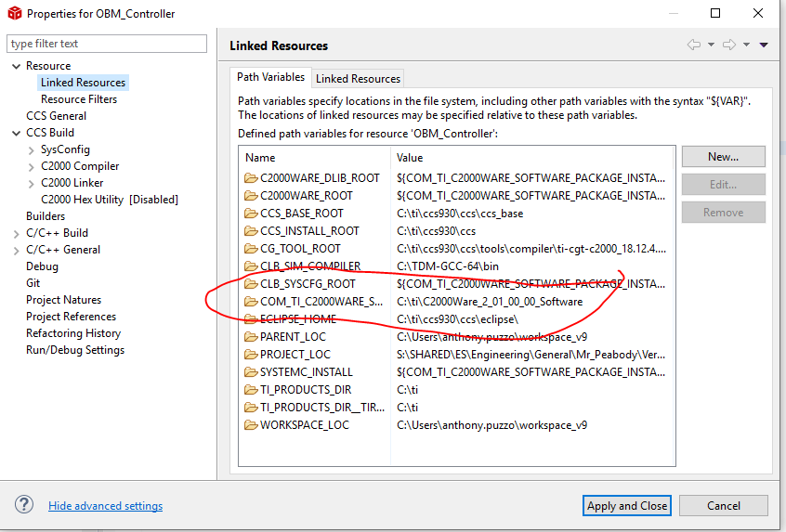Open the view menu triangle icon
Viewport: 786px width, 532px height.
[x=764, y=45]
